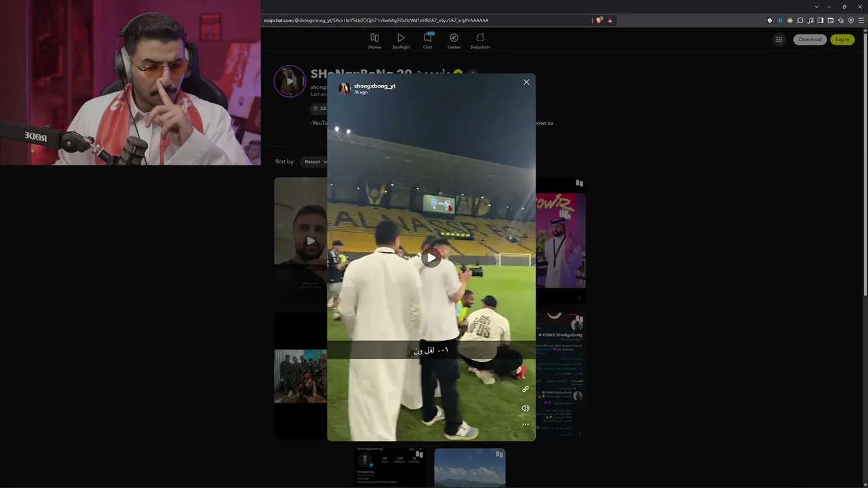The image size is (868, 488).
Task: Copy the story link with chain icon
Action: tap(525, 389)
